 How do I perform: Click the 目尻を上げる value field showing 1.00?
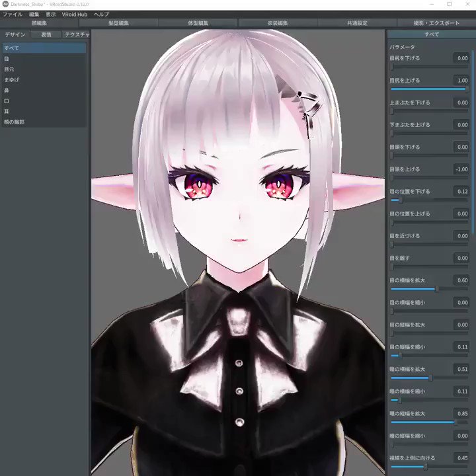[461, 80]
